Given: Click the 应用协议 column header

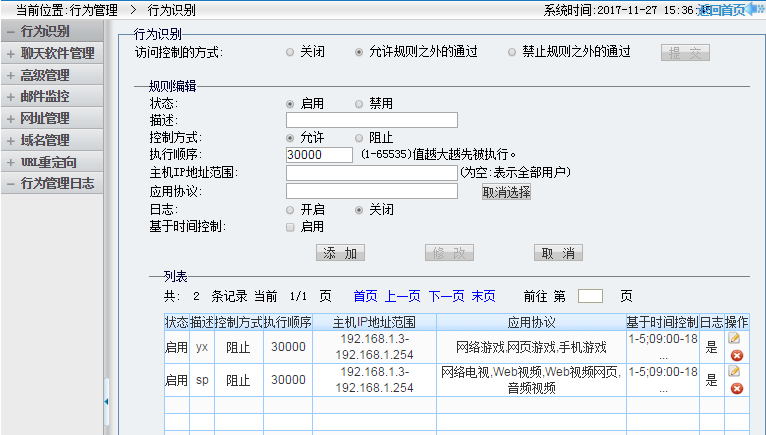Looking at the screenshot, I should (532, 322).
